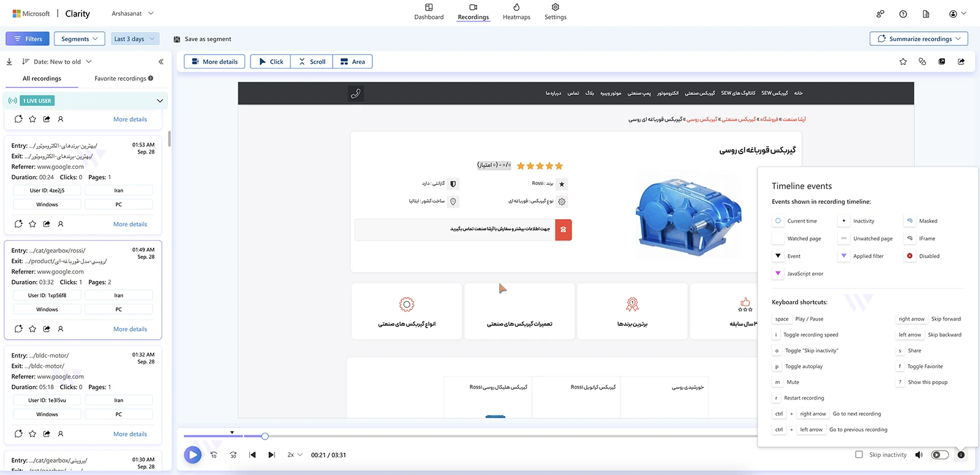The height and width of the screenshot is (475, 980).
Task: Open the recorded page in new tab icon
Action: (x=942, y=62)
